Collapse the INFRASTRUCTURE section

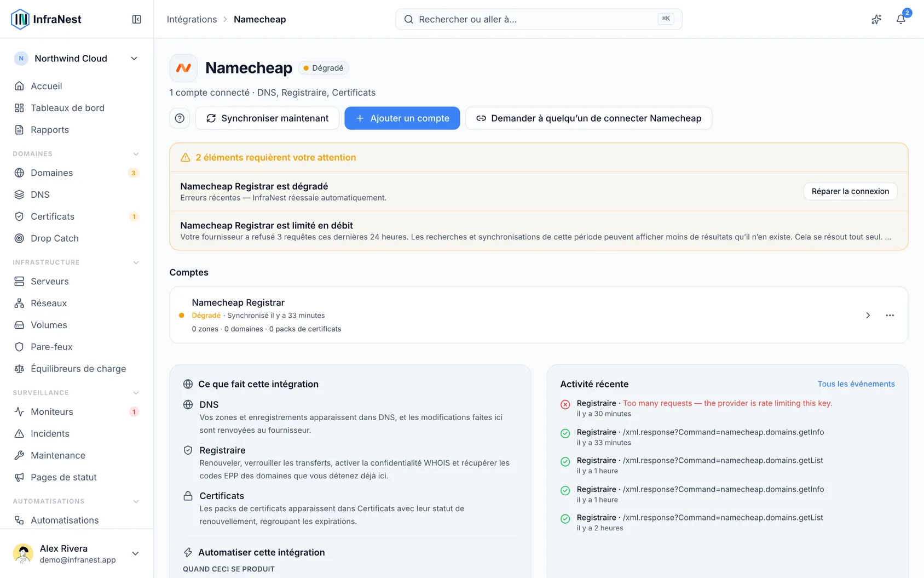(136, 262)
